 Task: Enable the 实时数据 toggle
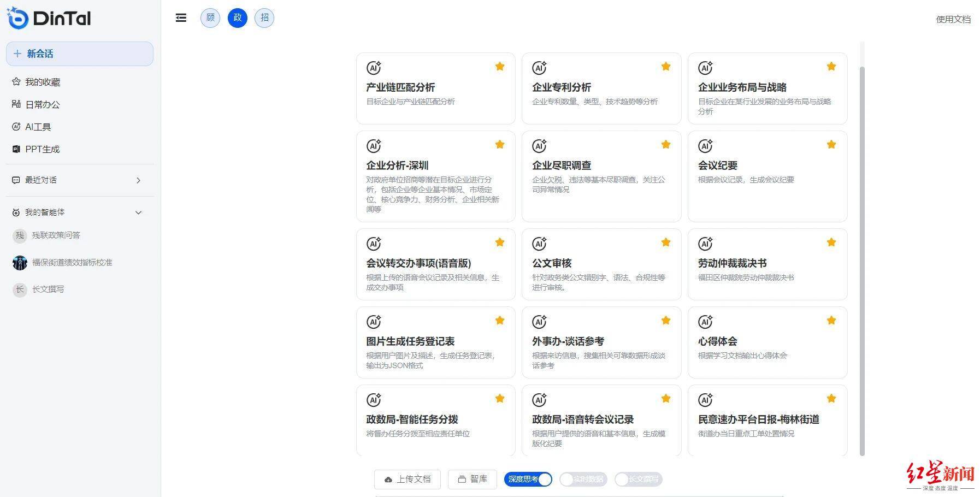pos(583,480)
